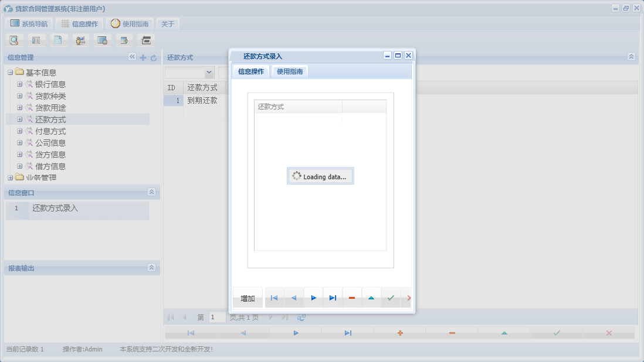
Task: Switch to 使用指南 tab in 还款方式录入 dialog
Action: click(x=290, y=71)
